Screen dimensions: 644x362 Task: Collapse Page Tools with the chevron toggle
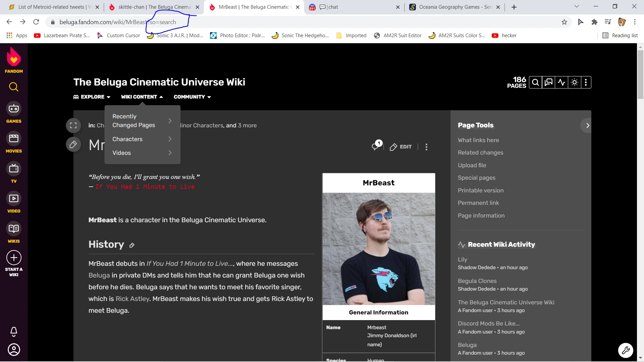click(587, 125)
